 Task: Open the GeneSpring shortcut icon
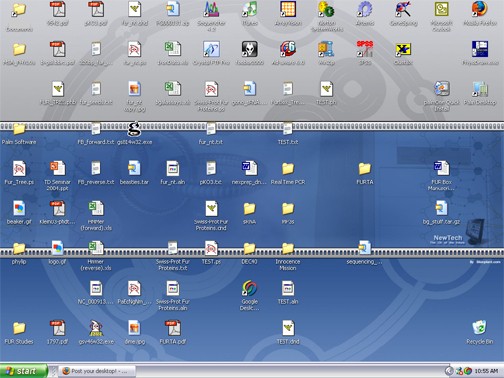pyautogui.click(x=403, y=9)
